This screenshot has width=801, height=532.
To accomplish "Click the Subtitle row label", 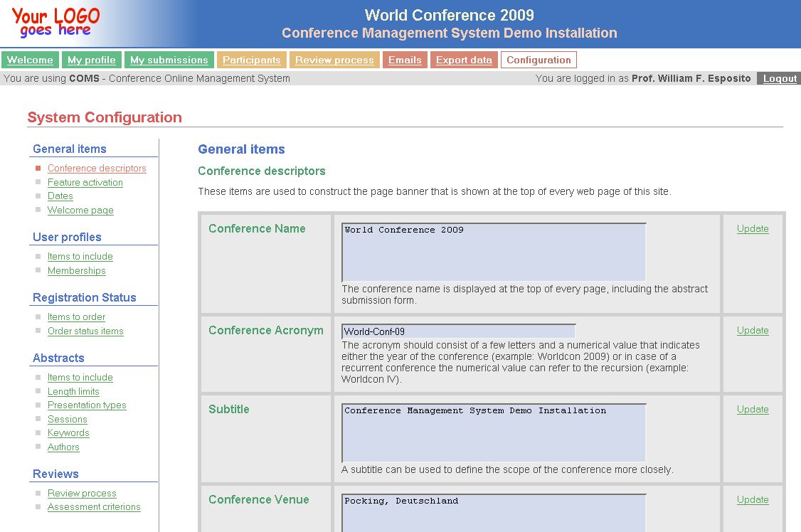I will click(229, 410).
